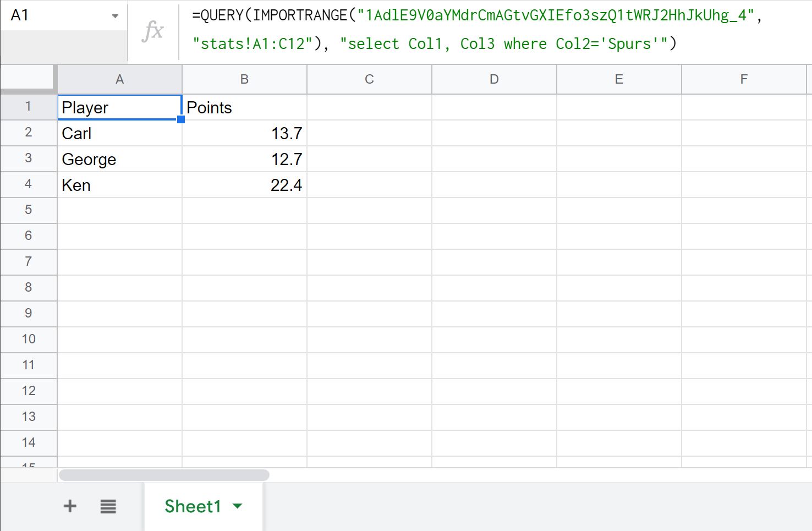
Task: Open the Name Box dropdown arrow
Action: tap(115, 16)
